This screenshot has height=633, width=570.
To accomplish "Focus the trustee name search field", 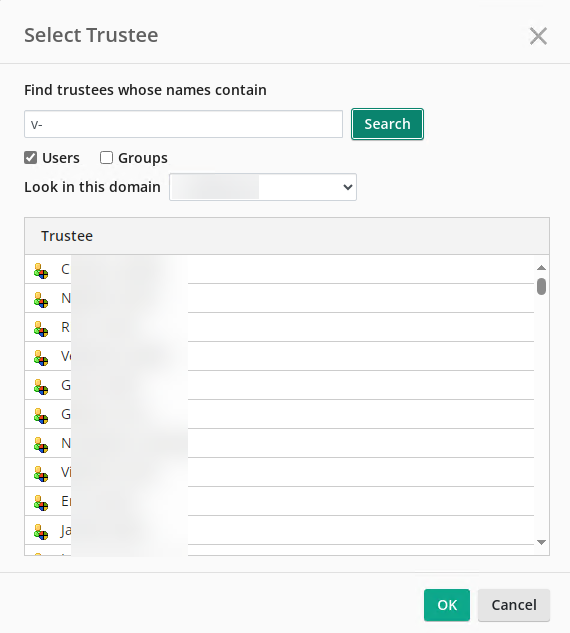I will click(x=183, y=124).
